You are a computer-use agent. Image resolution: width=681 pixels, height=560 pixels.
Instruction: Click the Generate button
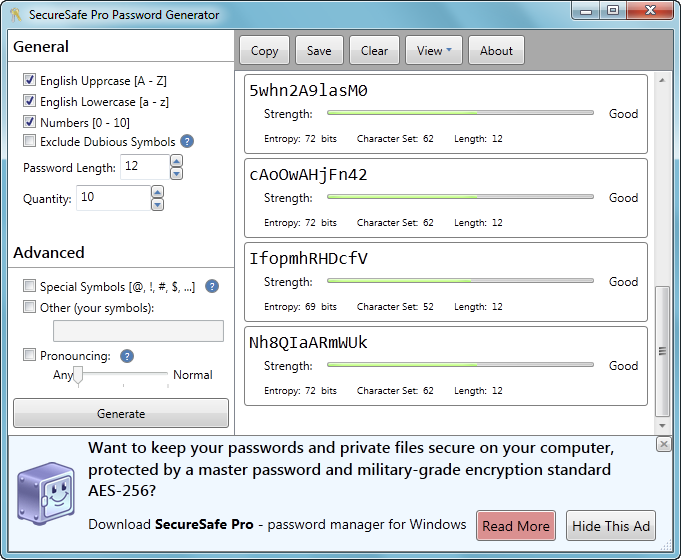tap(121, 413)
